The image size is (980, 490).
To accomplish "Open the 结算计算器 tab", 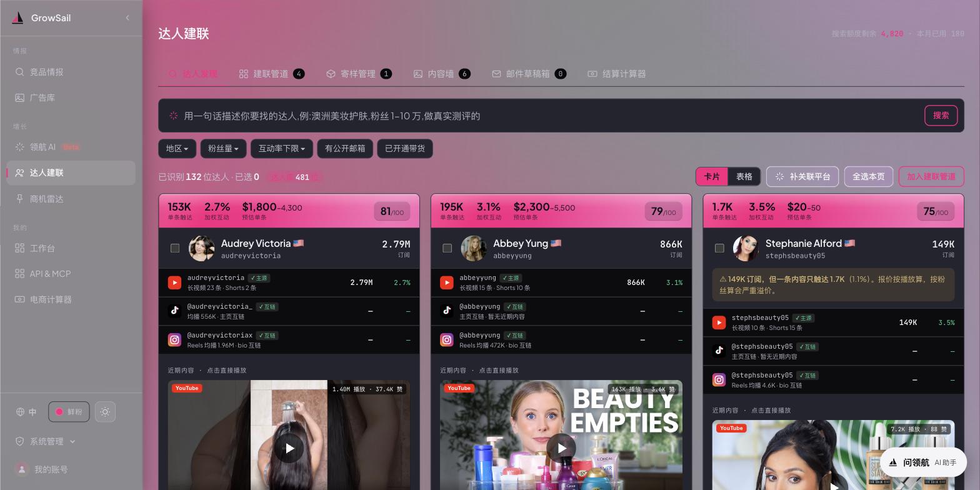I will pyautogui.click(x=617, y=74).
